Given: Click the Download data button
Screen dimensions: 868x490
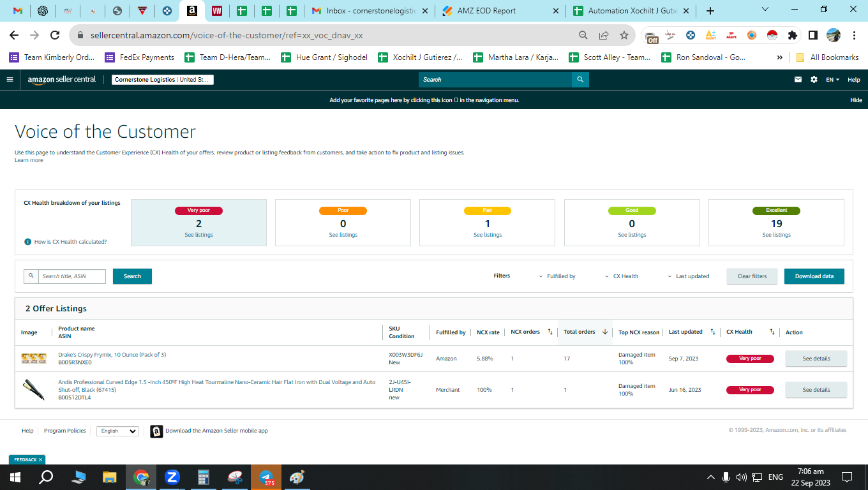Looking at the screenshot, I should [x=814, y=276].
